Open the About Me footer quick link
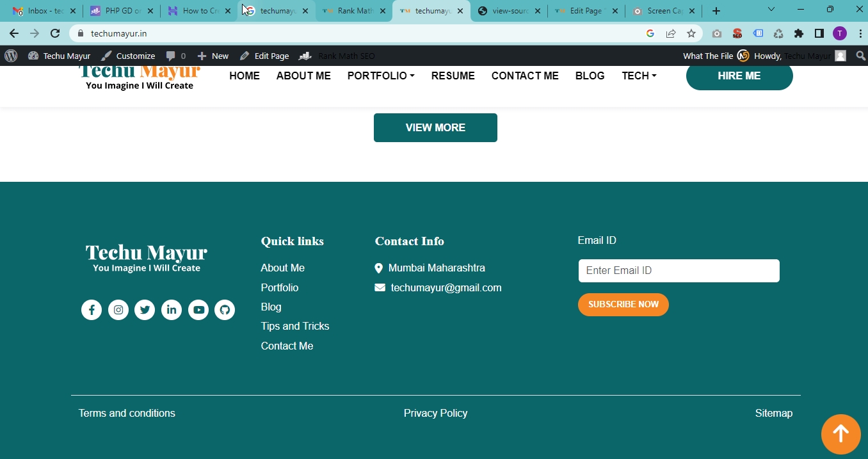 pos(283,268)
